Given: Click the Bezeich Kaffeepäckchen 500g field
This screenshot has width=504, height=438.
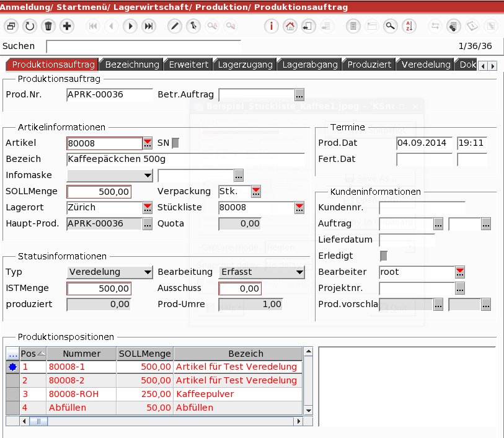Looking at the screenshot, I should click(185, 159).
